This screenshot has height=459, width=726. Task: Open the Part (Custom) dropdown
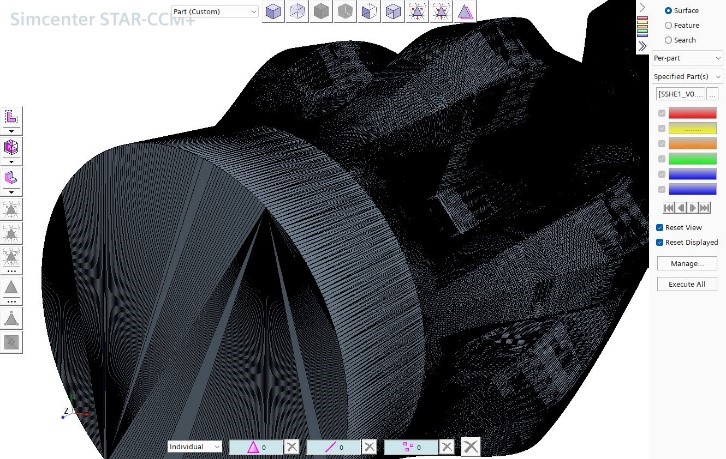[x=214, y=11]
